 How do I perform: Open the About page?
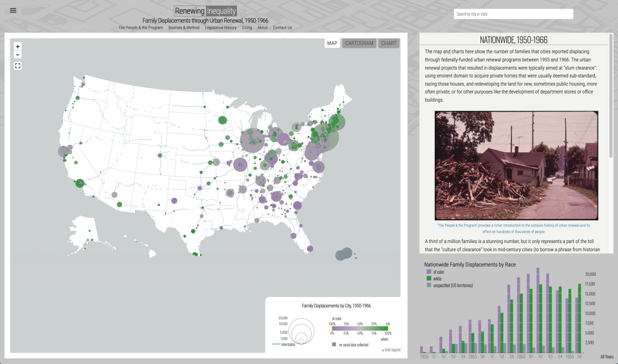(x=263, y=28)
